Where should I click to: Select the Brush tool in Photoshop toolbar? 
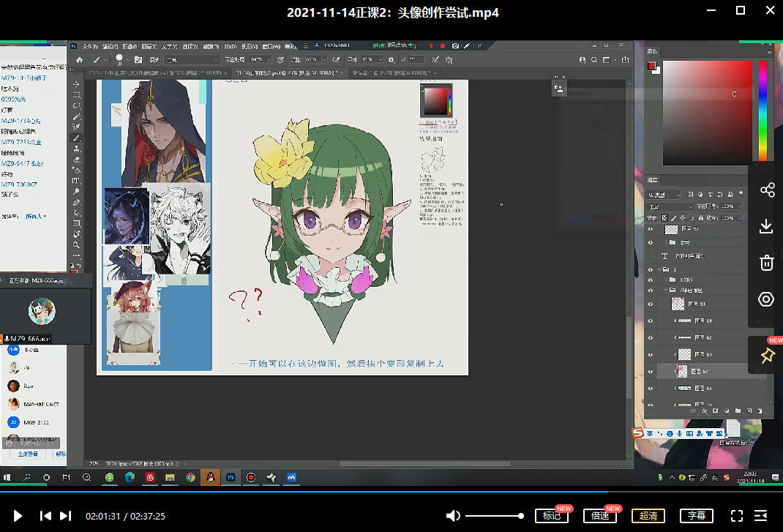tap(76, 138)
